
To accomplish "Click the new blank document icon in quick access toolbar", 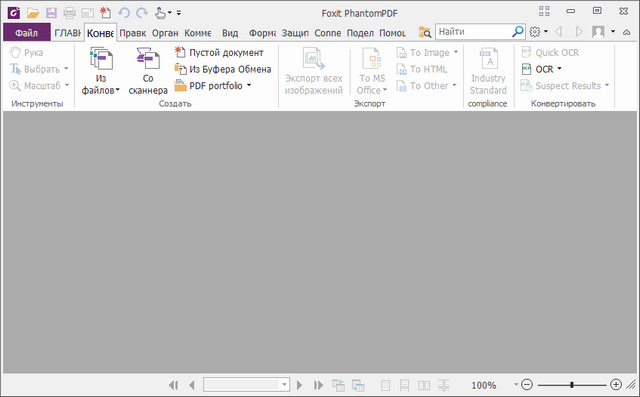I will 106,13.
